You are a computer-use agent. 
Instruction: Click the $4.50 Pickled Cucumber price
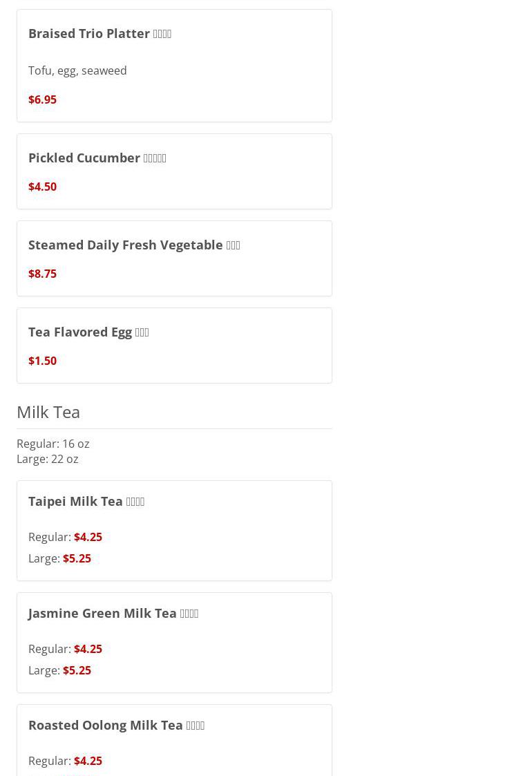(42, 187)
